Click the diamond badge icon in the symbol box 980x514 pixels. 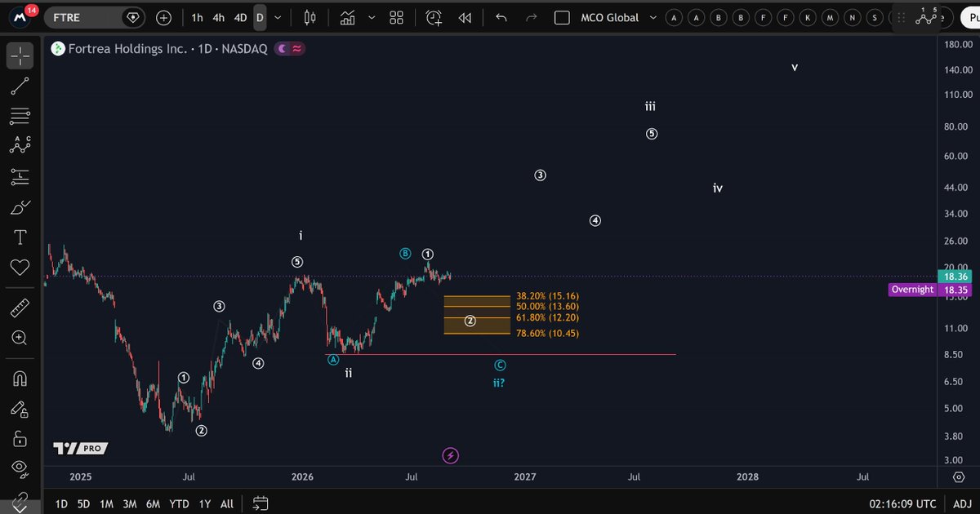tap(133, 17)
